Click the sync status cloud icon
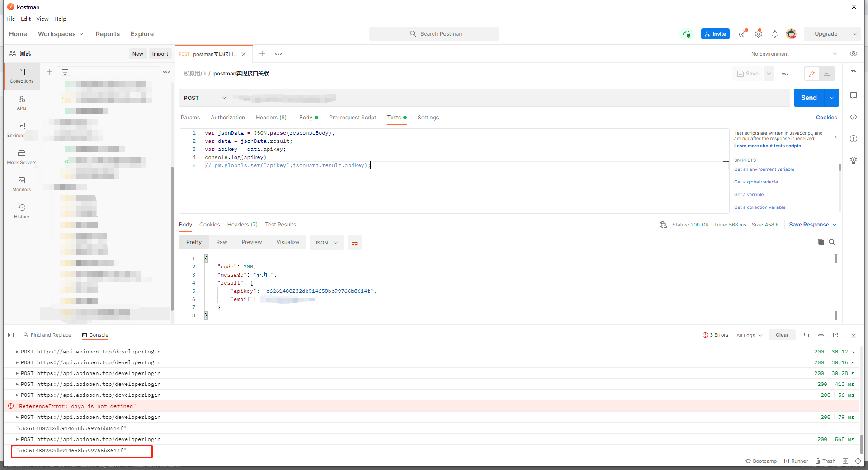Image resolution: width=868 pixels, height=470 pixels. [687, 34]
